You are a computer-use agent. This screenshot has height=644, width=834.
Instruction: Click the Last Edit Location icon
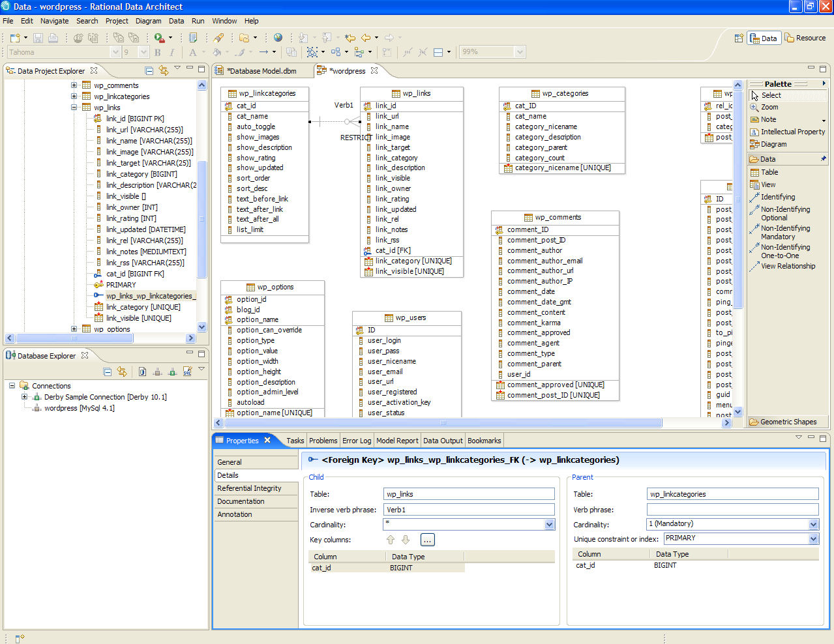pos(350,38)
